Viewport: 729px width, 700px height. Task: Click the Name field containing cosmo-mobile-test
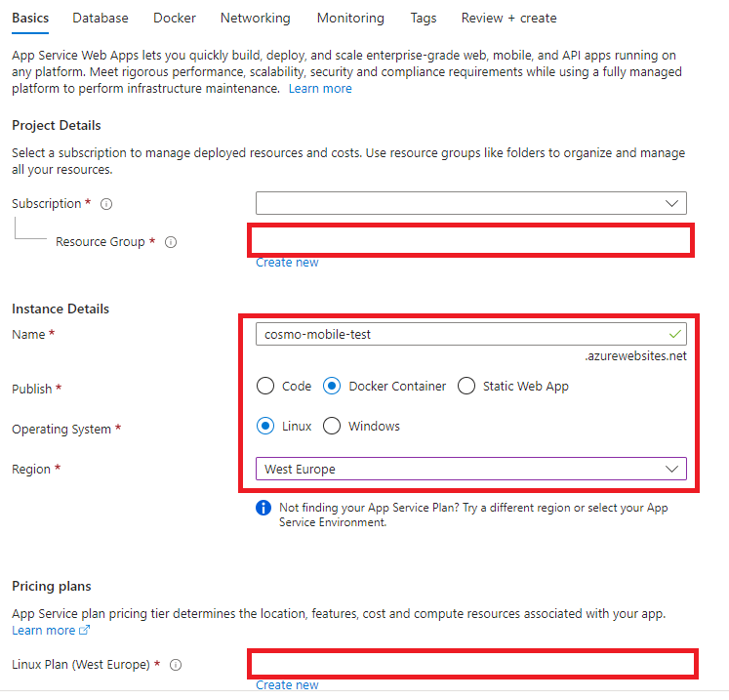[459, 334]
